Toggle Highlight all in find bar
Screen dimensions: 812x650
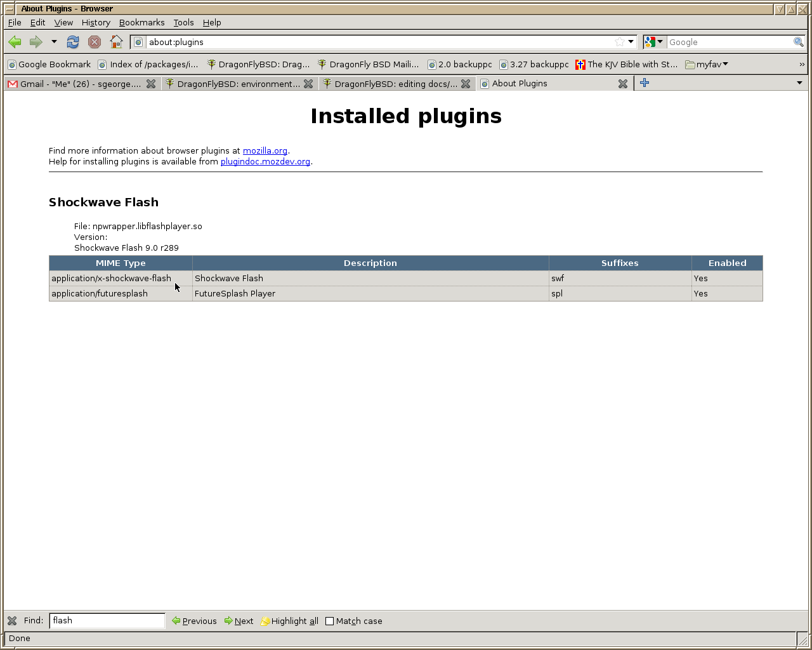tap(290, 621)
